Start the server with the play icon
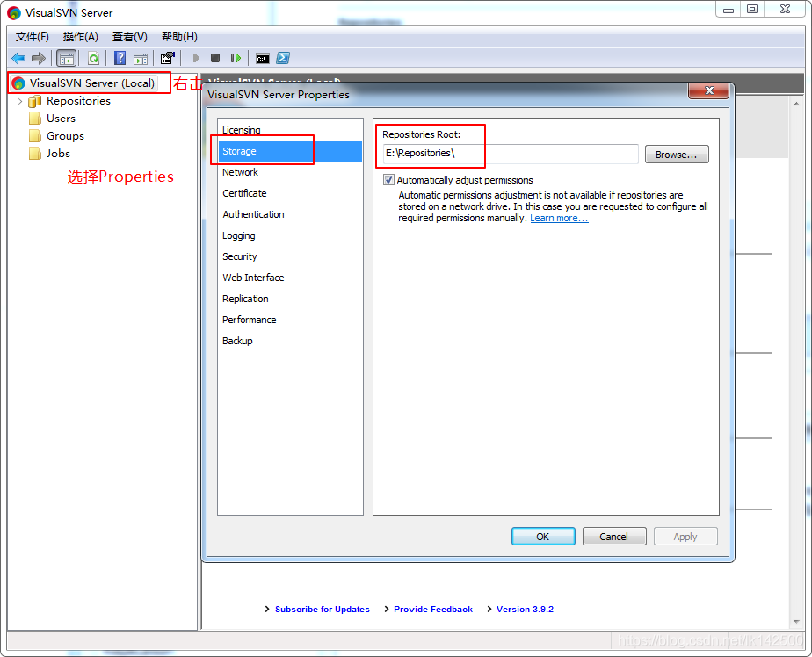This screenshot has height=657, width=812. (196, 58)
